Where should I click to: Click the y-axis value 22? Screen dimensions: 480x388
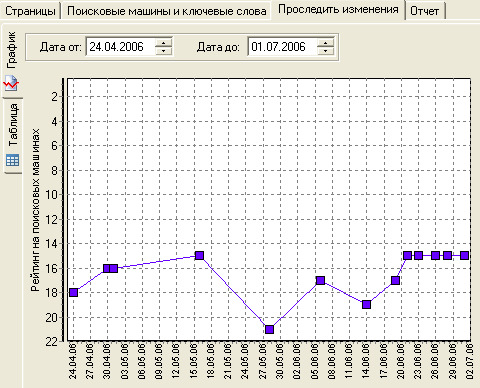[52, 342]
